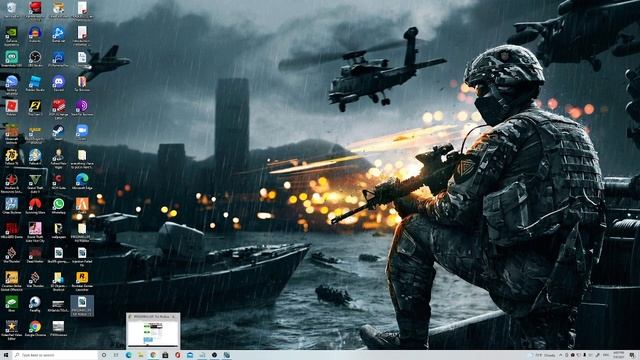Screen dimensions: 640x360
Task: Switch to Google Chrome on the taskbar
Action: [x=153, y=355]
